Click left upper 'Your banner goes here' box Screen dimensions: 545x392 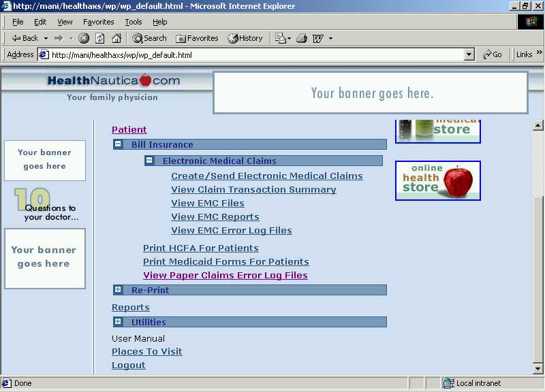45,161
